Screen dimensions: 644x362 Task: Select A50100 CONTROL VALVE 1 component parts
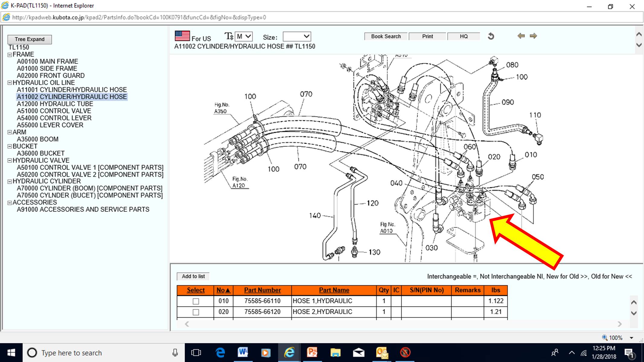tap(90, 167)
